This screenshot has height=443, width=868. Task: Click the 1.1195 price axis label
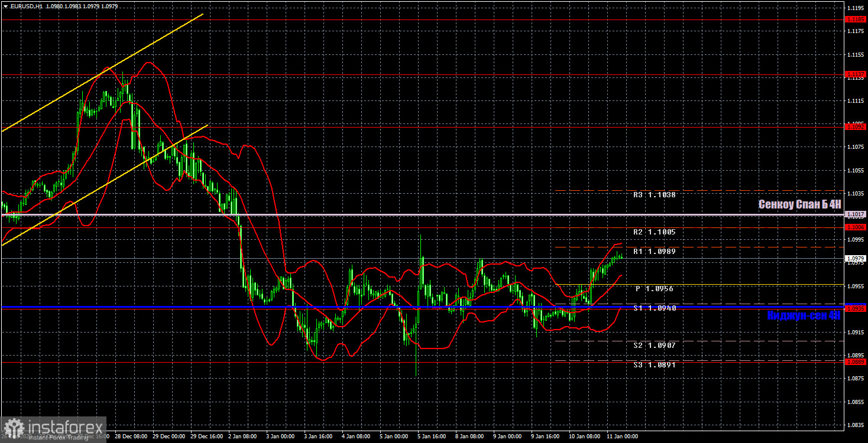tap(856, 8)
